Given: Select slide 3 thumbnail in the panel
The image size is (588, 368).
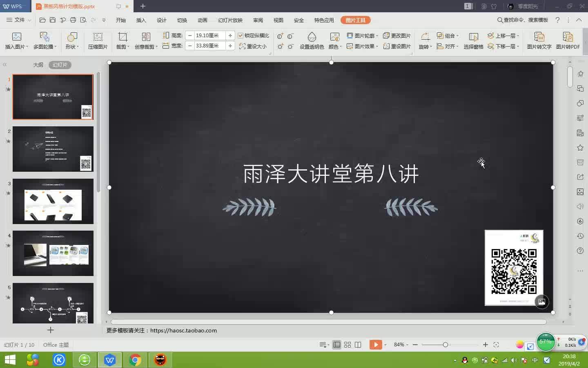Looking at the screenshot, I should (x=53, y=201).
